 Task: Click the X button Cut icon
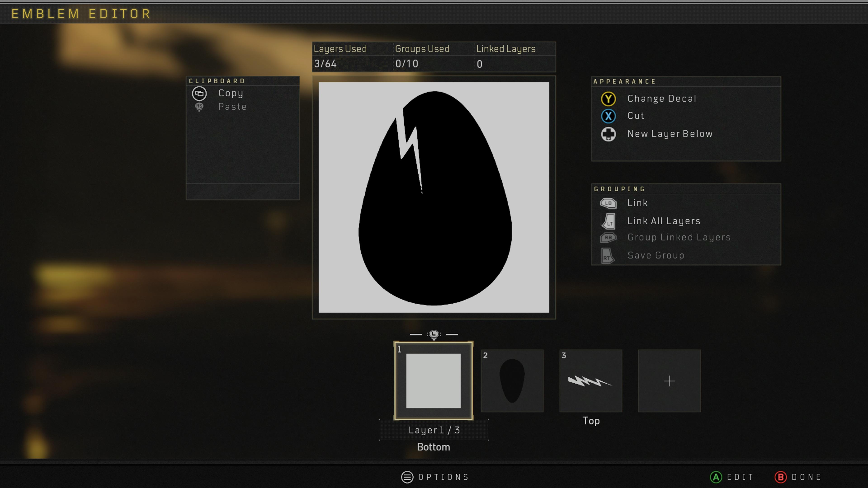tap(608, 116)
